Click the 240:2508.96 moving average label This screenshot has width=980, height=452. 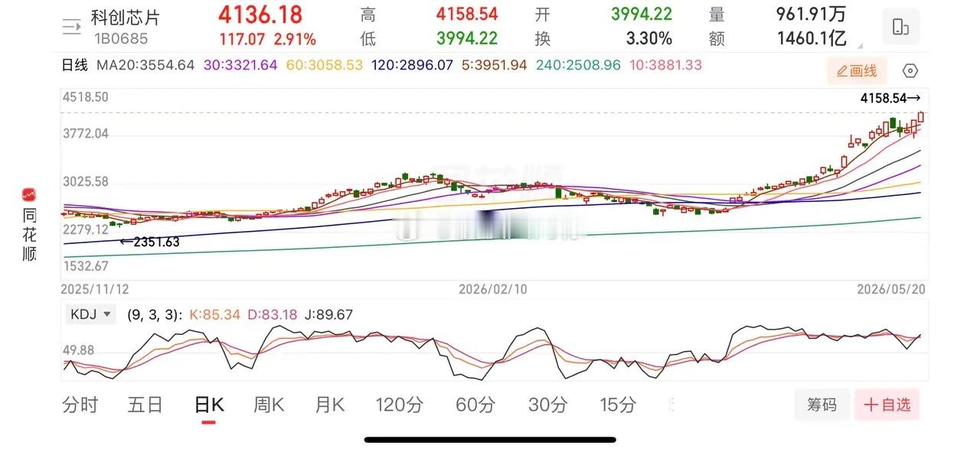click(x=578, y=65)
